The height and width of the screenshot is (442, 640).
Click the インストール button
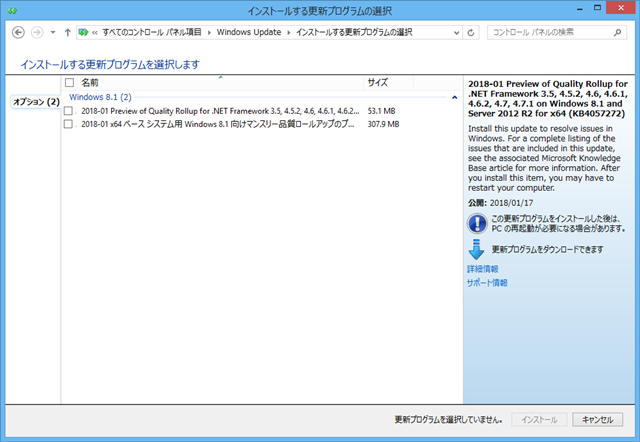(x=539, y=420)
